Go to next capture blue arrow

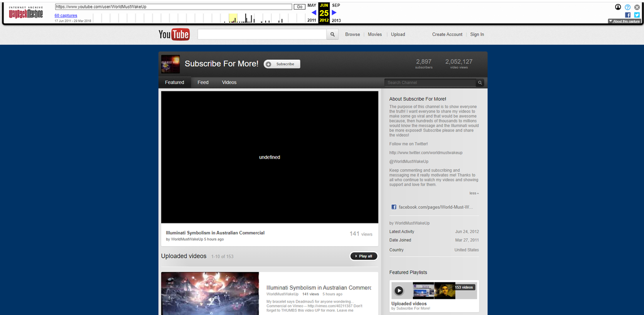click(334, 13)
